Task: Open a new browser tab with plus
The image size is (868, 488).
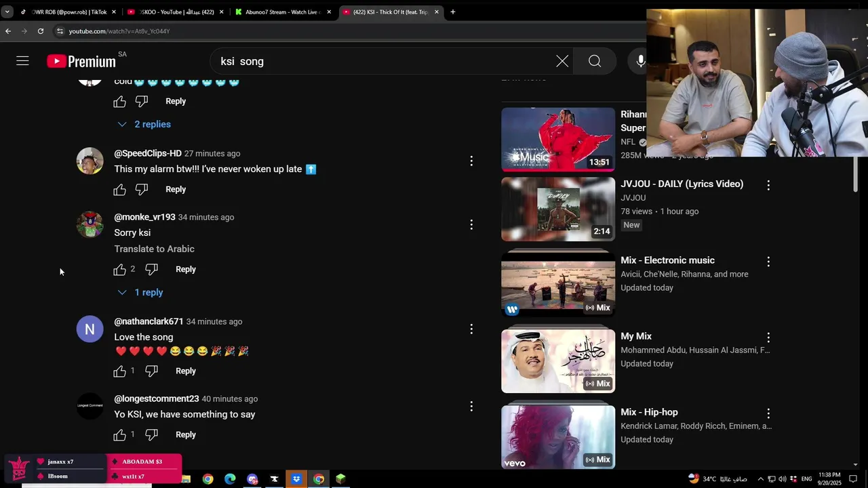Action: [452, 12]
